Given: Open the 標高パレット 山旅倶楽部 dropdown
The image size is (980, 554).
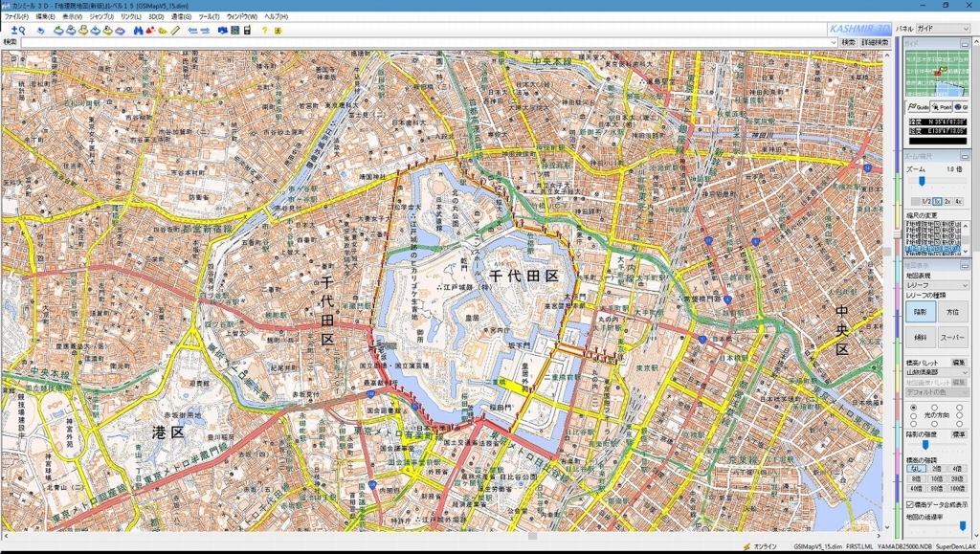Looking at the screenshot, I should tap(937, 372).
